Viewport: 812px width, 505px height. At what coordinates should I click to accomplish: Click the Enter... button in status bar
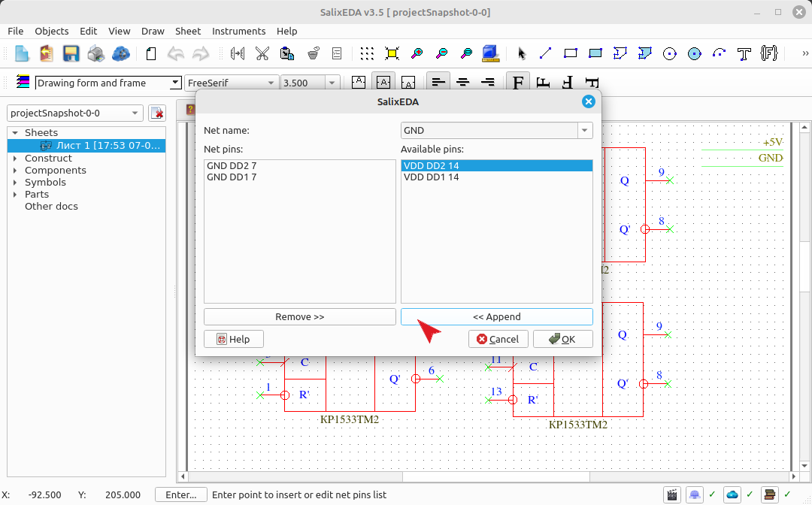(x=181, y=494)
